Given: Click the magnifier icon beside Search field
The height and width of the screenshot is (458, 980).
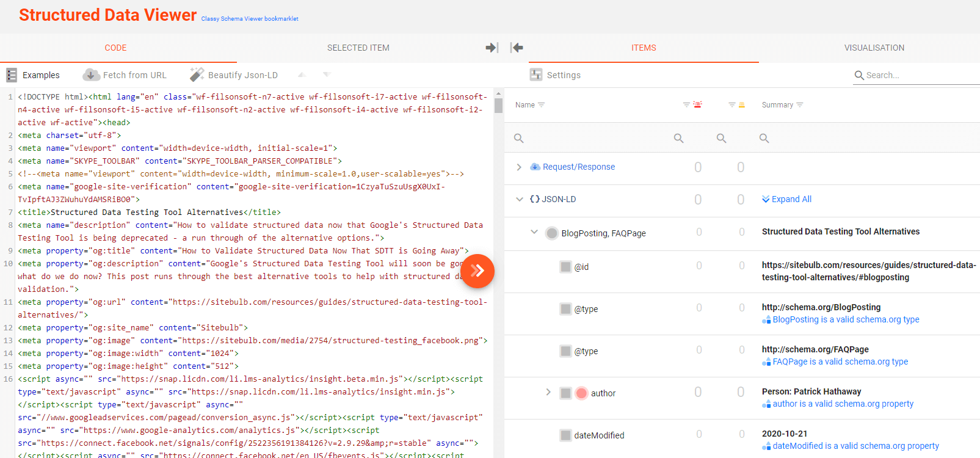Looking at the screenshot, I should [x=859, y=75].
